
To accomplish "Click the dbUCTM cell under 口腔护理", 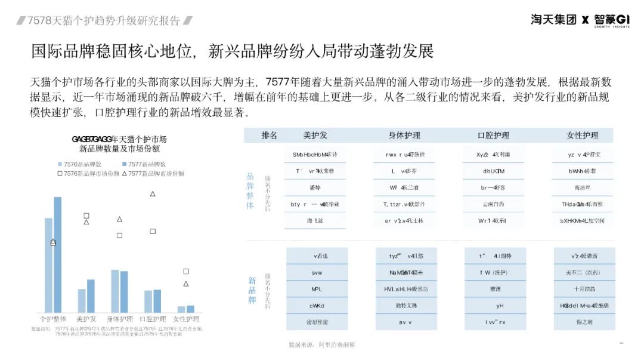I will 493,171.
